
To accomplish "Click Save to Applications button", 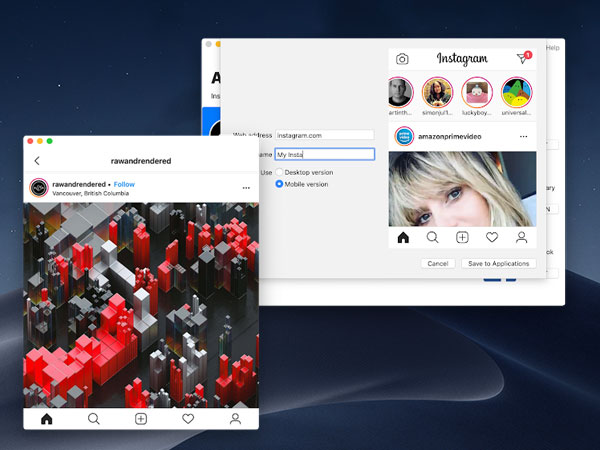I will point(499,264).
